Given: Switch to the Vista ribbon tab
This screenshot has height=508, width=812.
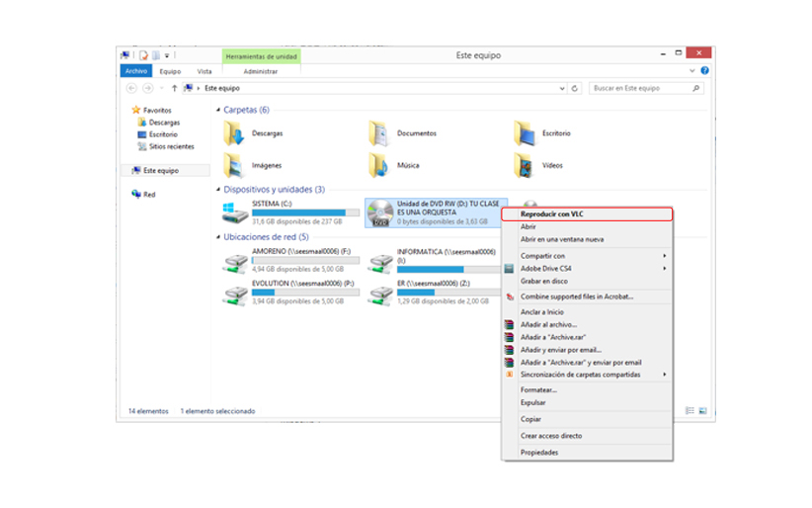Looking at the screenshot, I should click(204, 71).
